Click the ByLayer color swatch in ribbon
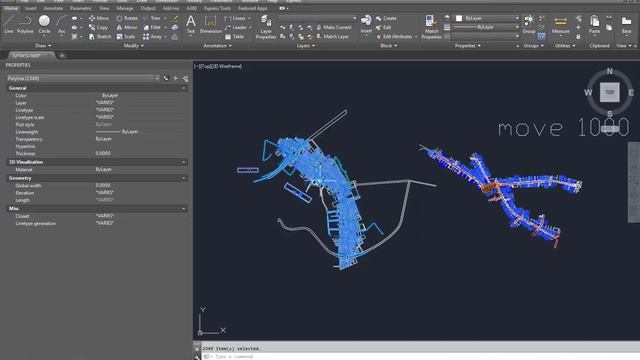Image resolution: width=640 pixels, height=360 pixels. [x=459, y=18]
